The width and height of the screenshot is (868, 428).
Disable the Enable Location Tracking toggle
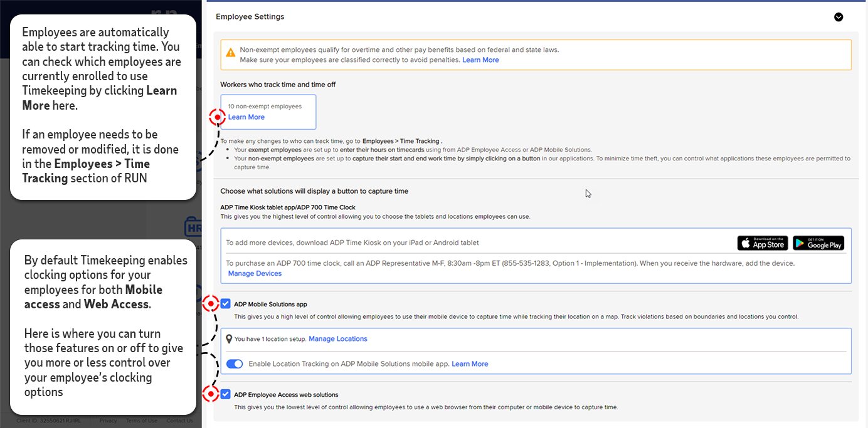coord(234,363)
